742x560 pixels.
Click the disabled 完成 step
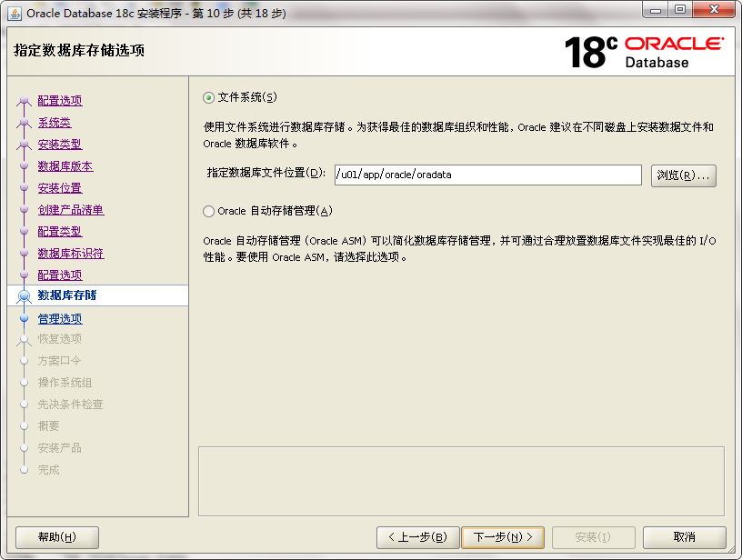[49, 470]
